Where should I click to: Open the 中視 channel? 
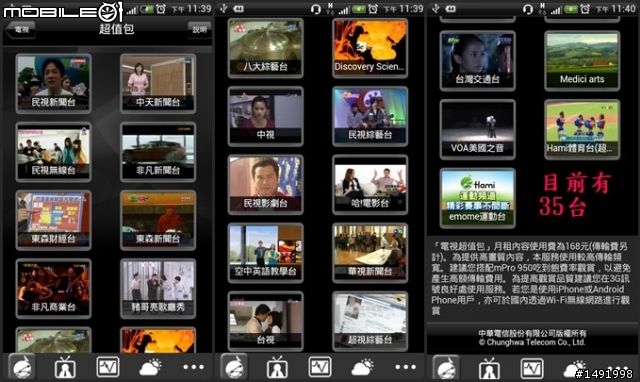point(266,116)
